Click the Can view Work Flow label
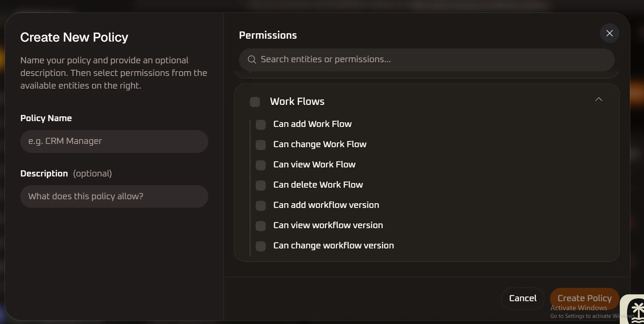The image size is (644, 324). [x=315, y=165]
